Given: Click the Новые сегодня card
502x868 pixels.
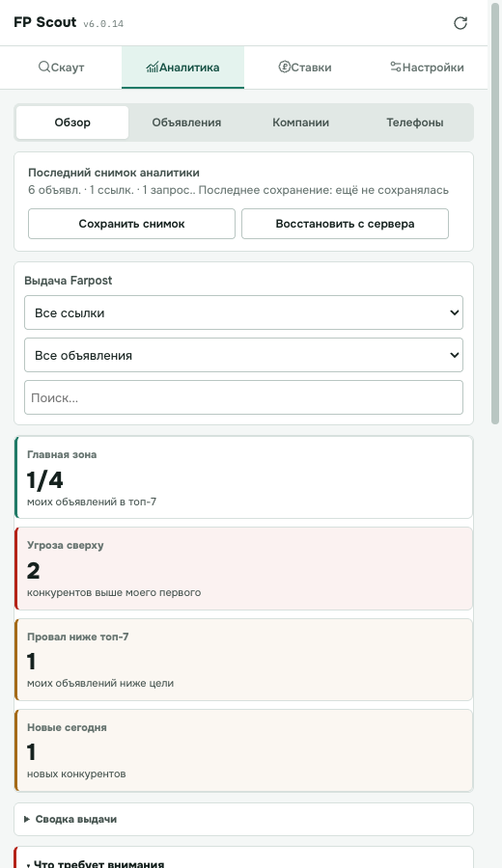Looking at the screenshot, I should point(244,750).
